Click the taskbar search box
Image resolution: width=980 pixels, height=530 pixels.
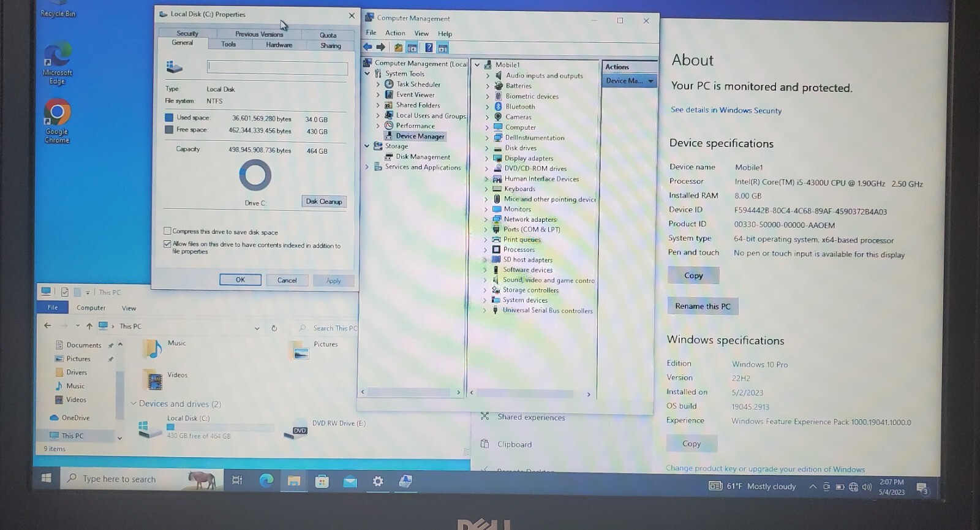(x=141, y=479)
